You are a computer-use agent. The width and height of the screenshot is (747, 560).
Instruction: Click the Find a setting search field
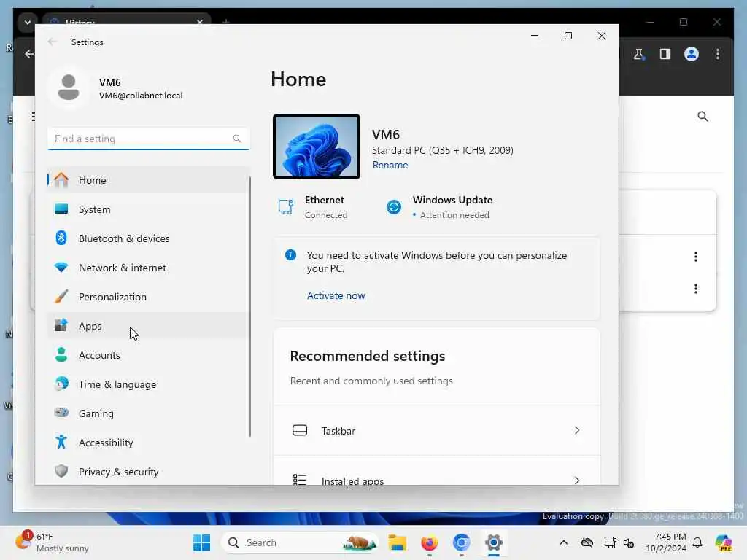point(148,139)
